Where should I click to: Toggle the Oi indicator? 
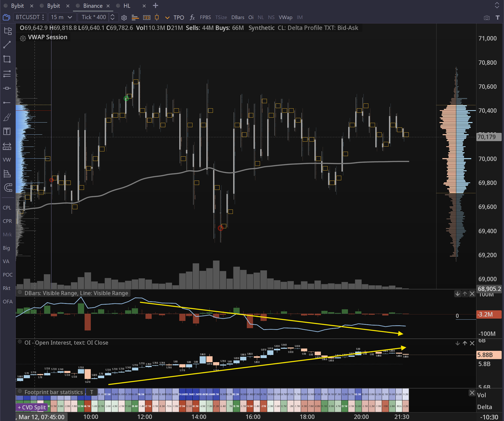click(251, 18)
